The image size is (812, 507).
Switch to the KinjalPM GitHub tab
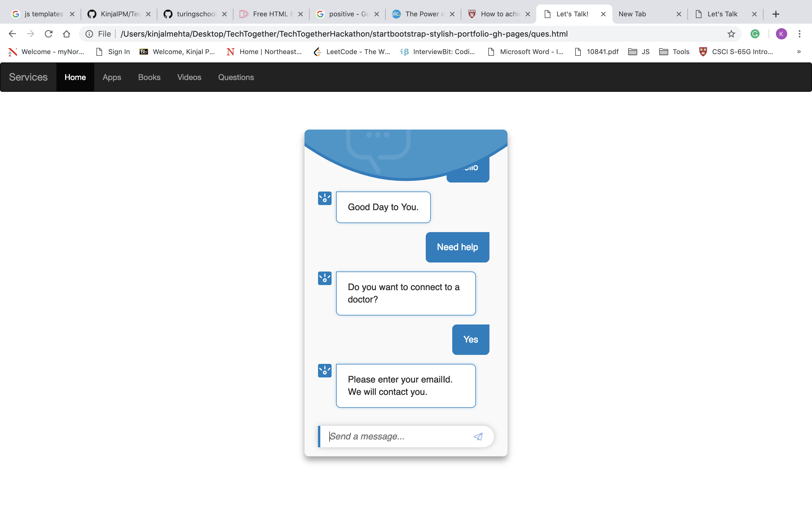[119, 14]
